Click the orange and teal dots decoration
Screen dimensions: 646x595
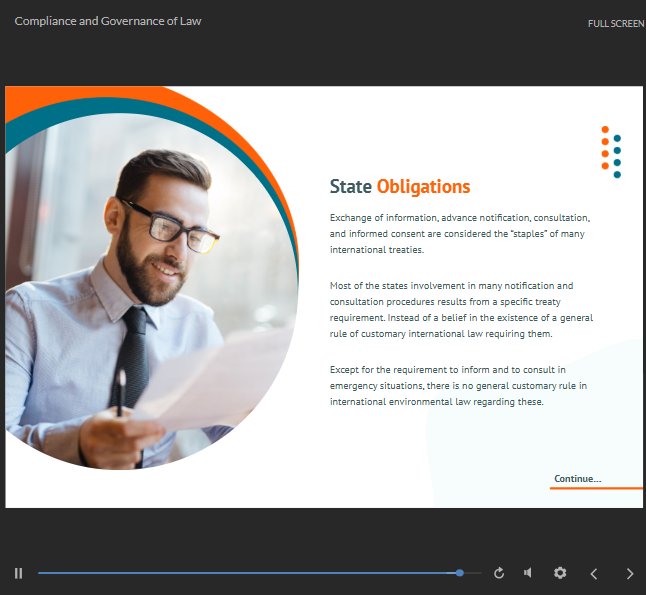(x=611, y=152)
